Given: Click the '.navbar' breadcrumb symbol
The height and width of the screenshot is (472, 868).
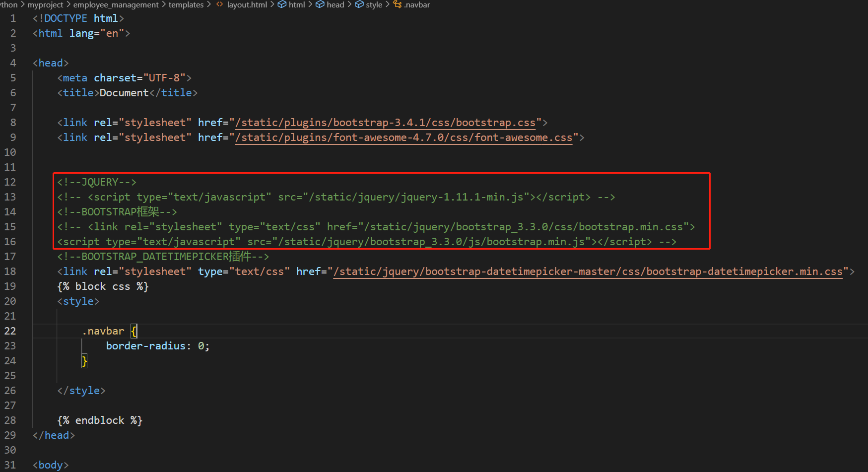Looking at the screenshot, I should 417,4.
